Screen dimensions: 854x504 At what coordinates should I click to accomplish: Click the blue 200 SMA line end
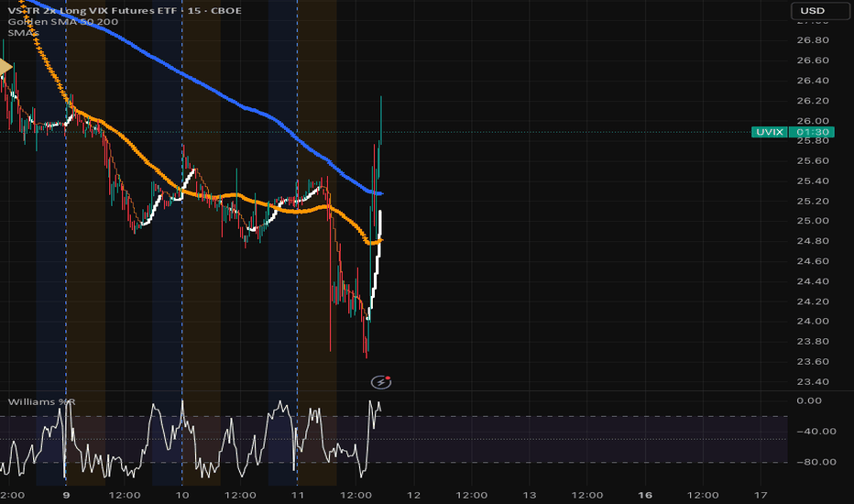379,193
